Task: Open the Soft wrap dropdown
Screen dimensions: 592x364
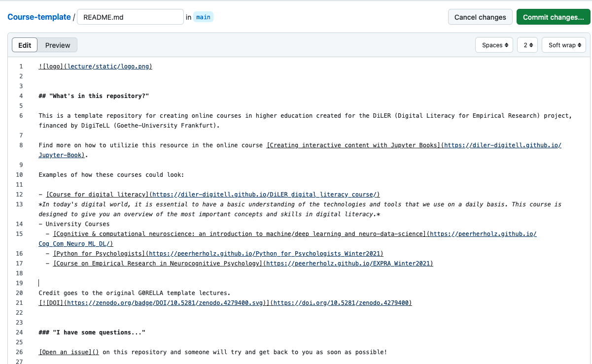Action: tap(563, 45)
